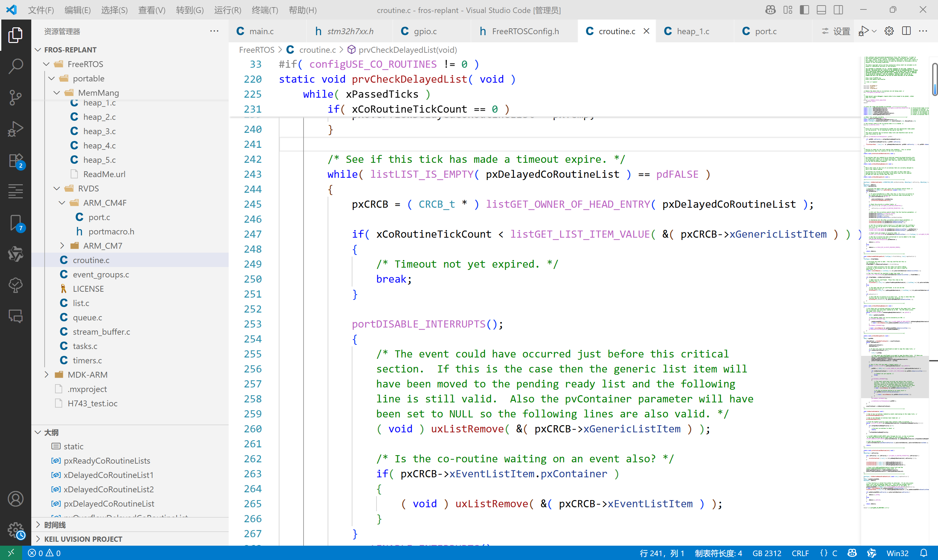Open Explorer more actions ellipsis

click(x=214, y=31)
